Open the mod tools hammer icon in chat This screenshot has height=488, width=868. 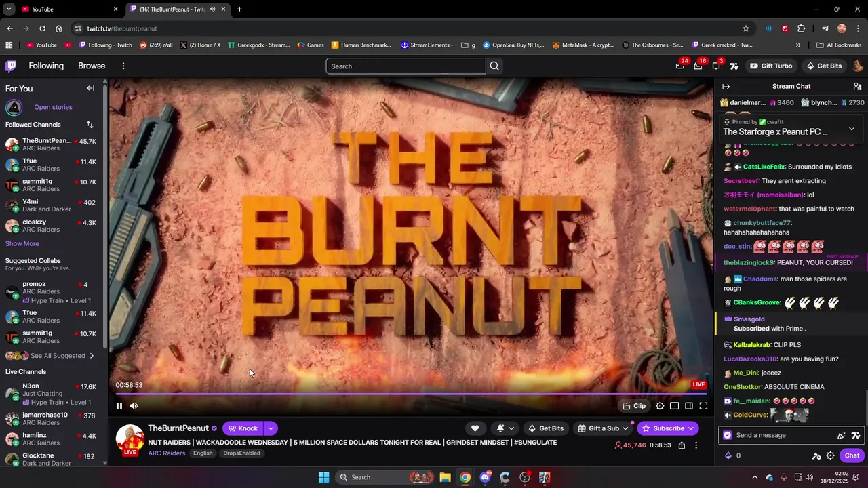(x=816, y=455)
